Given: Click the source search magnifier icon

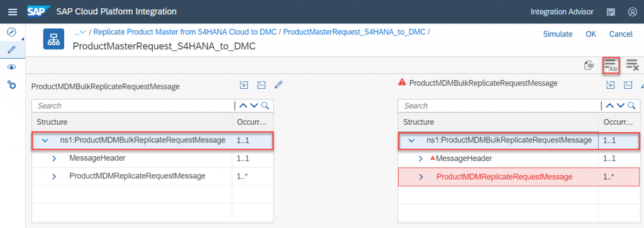Looking at the screenshot, I should coord(265,106).
